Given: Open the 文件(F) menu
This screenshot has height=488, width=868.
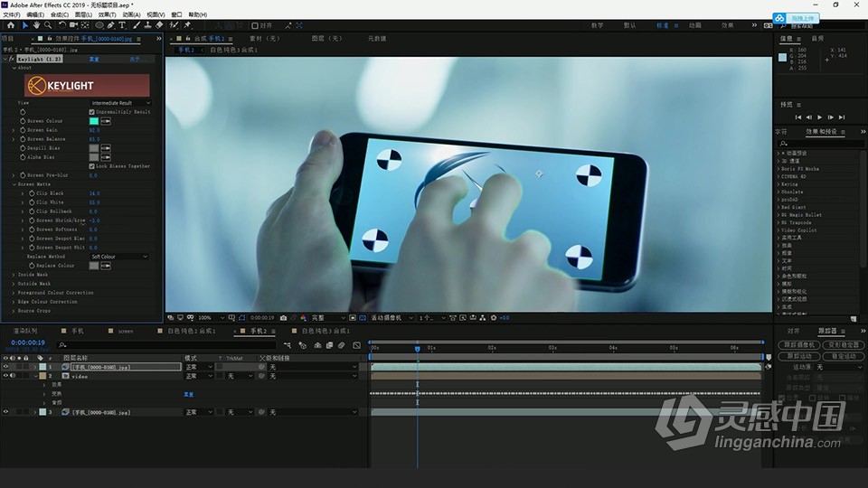Looking at the screenshot, I should point(12,15).
